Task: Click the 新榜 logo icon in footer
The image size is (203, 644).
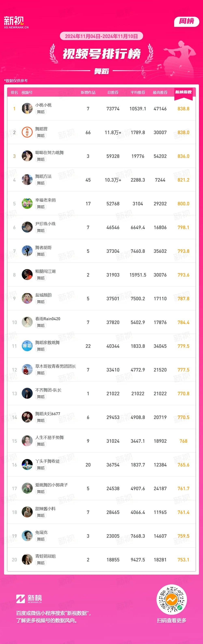Action: pyautogui.click(x=29, y=599)
